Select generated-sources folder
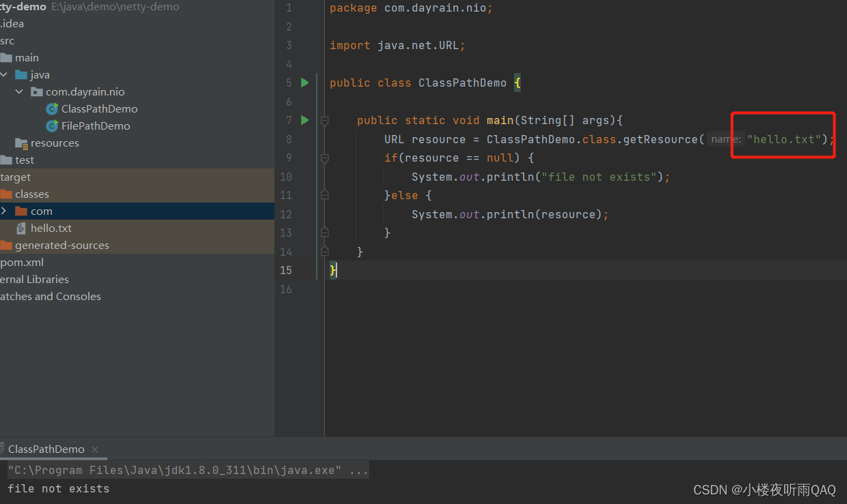847x504 pixels. pyautogui.click(x=62, y=246)
